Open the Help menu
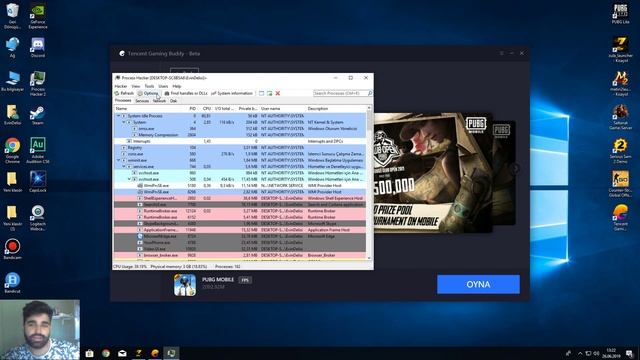 [x=177, y=86]
